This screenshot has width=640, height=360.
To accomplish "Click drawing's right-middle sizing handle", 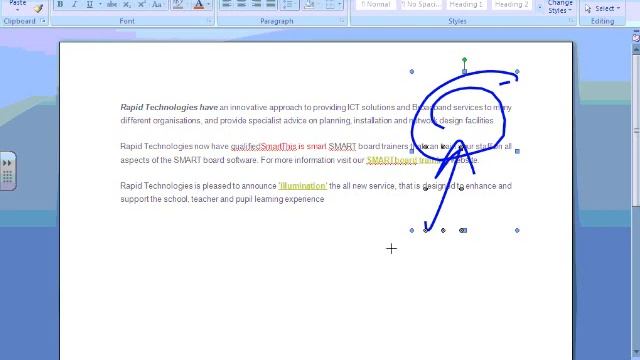I will click(517, 151).
